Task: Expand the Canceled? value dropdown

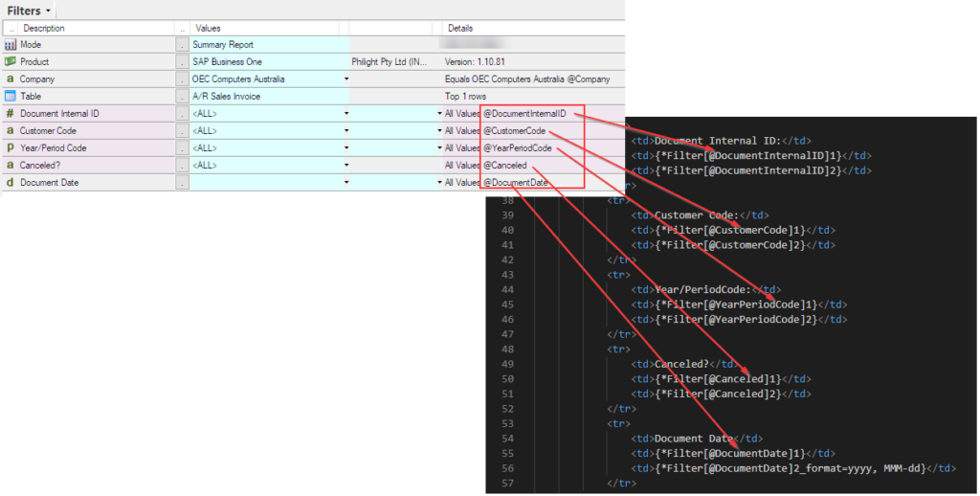Action: click(x=346, y=165)
